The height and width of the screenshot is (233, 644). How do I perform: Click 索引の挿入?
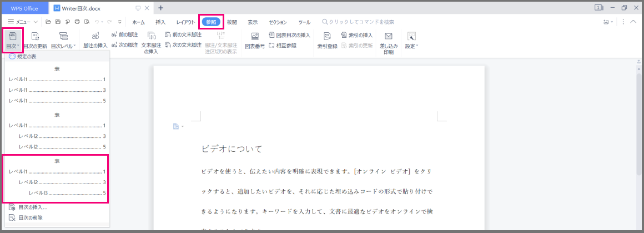point(356,35)
